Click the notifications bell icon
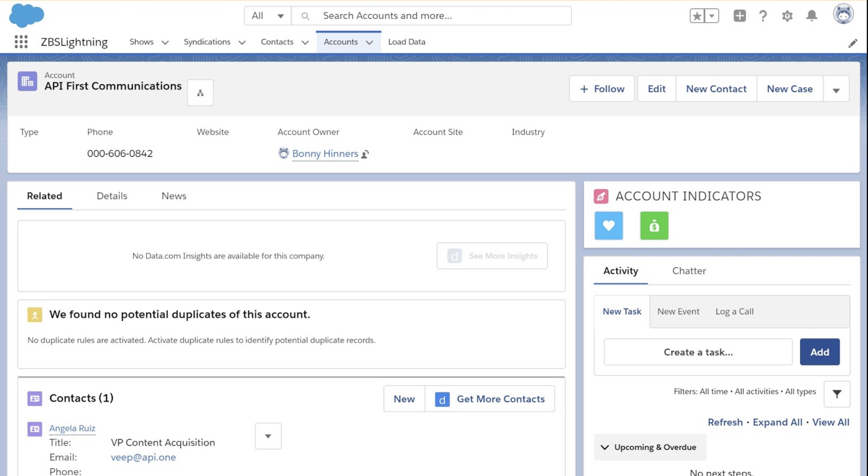868x476 pixels. pos(811,16)
